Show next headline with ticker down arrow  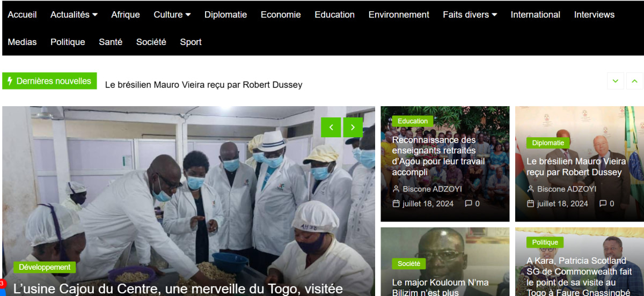click(616, 81)
